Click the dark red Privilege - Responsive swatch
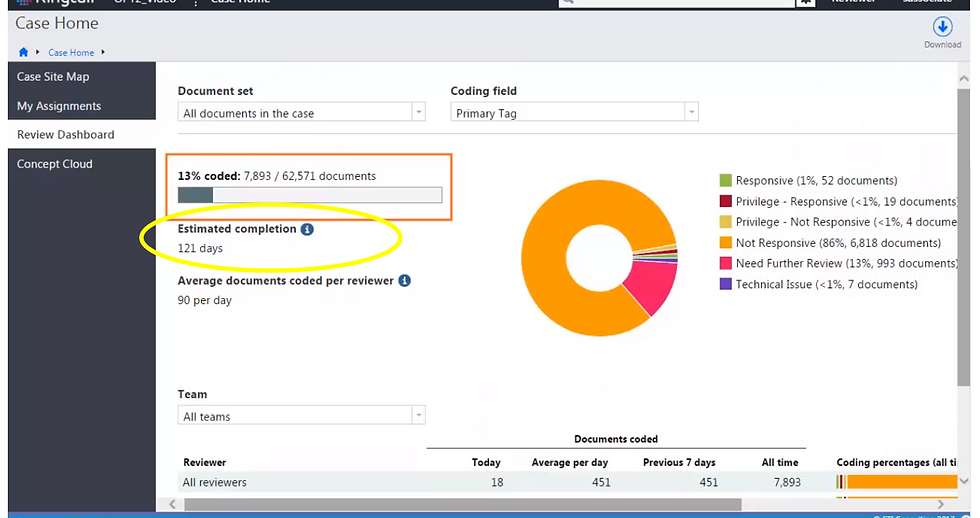 pos(726,201)
